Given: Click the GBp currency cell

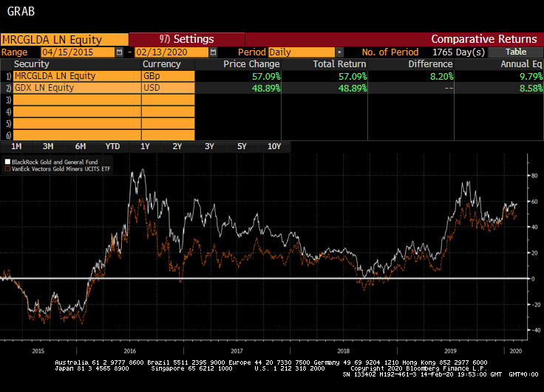Looking at the screenshot, I should (x=168, y=76).
